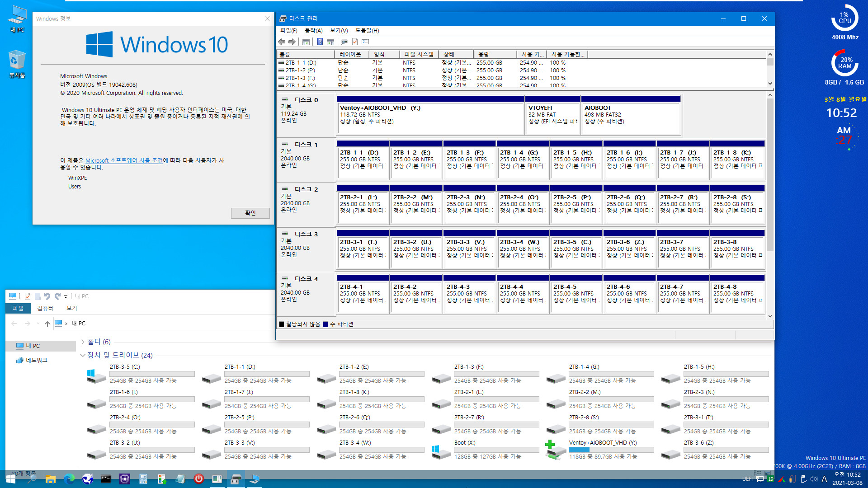Image resolution: width=868 pixels, height=488 pixels.
Task: Toggle the action pane icon in Disk Management toolbar
Action: coord(330,42)
